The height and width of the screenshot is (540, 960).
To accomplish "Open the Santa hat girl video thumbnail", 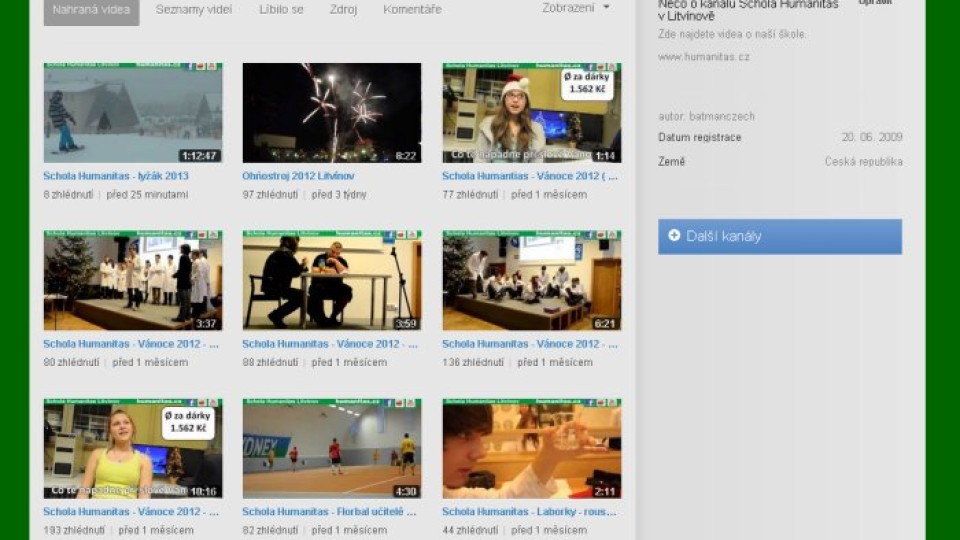I will click(531, 113).
